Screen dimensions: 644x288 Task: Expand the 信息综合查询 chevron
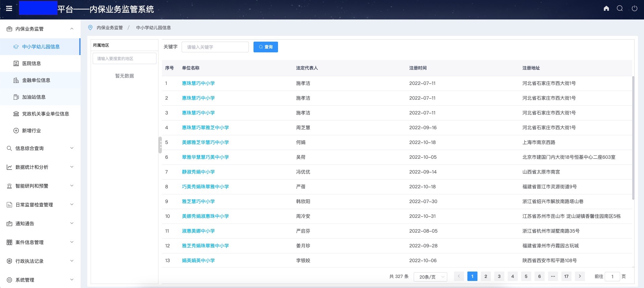point(72,148)
